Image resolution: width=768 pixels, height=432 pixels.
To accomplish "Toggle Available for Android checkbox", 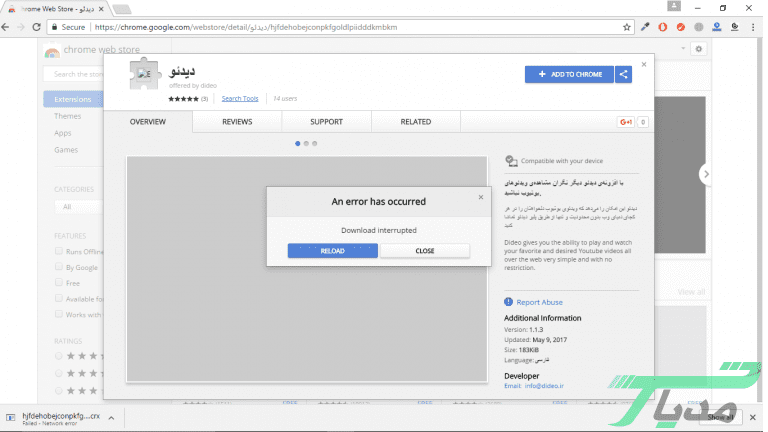I will [x=59, y=298].
